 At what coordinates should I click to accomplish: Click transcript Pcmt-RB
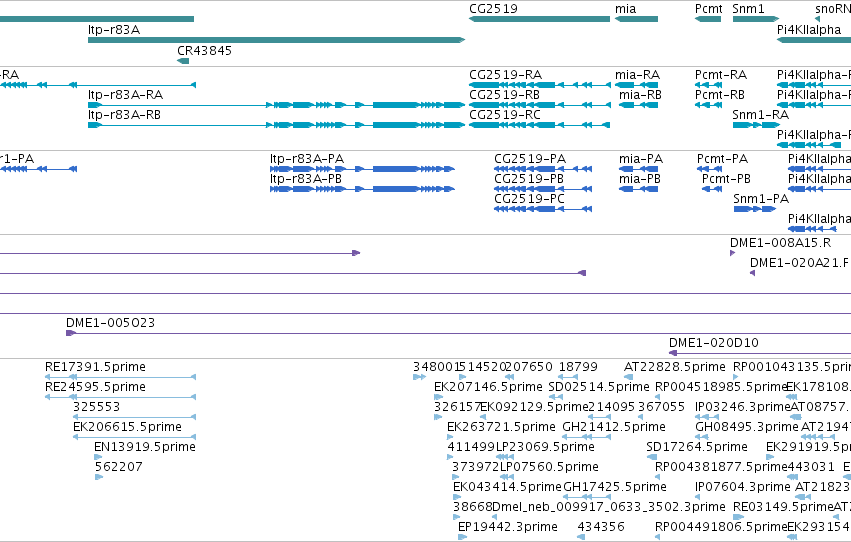click(x=708, y=105)
